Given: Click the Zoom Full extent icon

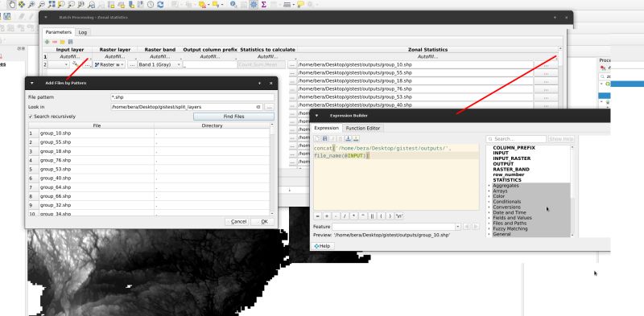Looking at the screenshot, I should click(52, 5).
